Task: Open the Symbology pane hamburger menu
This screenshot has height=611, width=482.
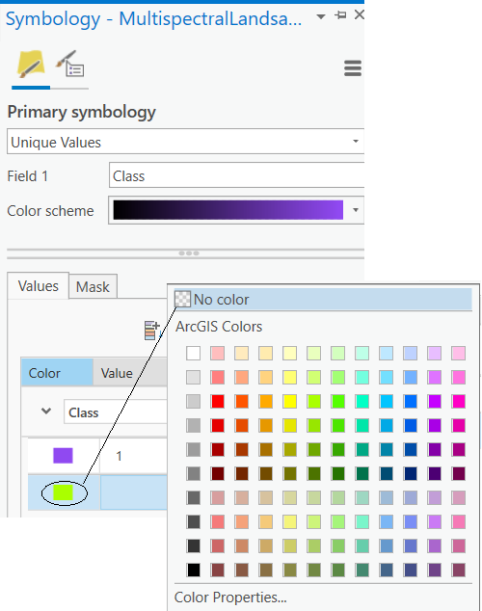Action: [x=353, y=68]
